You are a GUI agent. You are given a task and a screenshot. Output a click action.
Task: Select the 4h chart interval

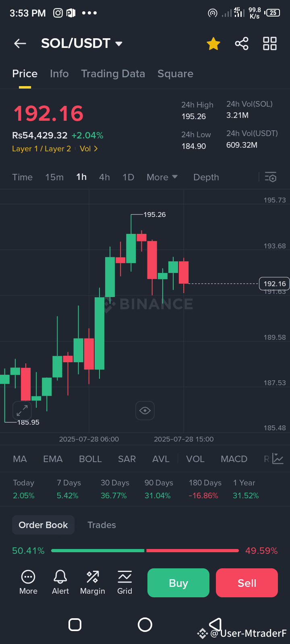coord(104,177)
